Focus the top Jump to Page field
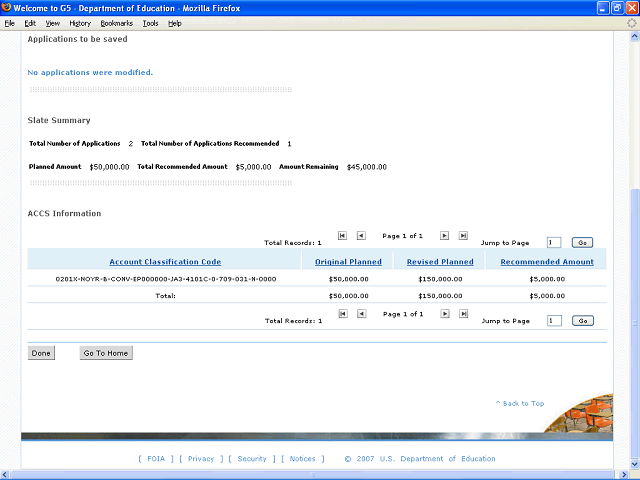The image size is (640, 480). (554, 242)
